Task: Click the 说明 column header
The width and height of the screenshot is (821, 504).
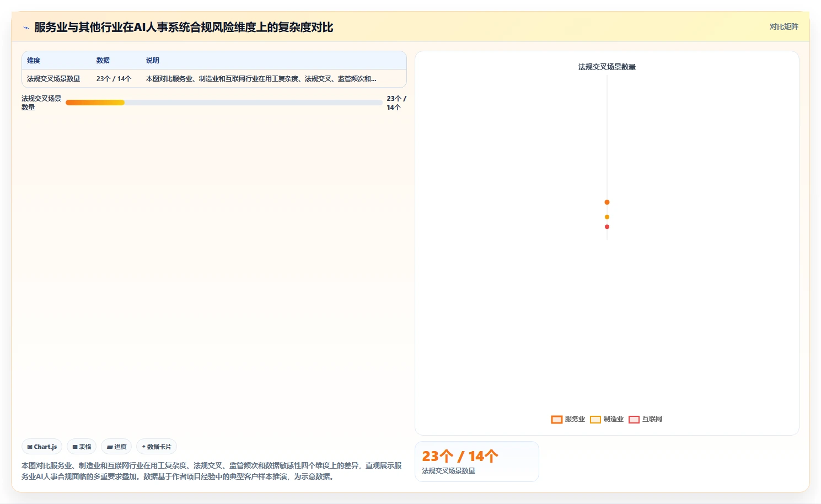Action: 153,61
